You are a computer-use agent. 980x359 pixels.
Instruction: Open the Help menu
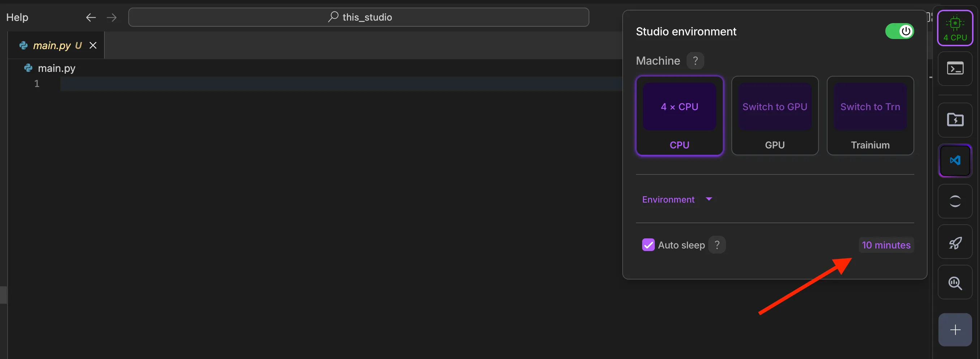tap(17, 17)
